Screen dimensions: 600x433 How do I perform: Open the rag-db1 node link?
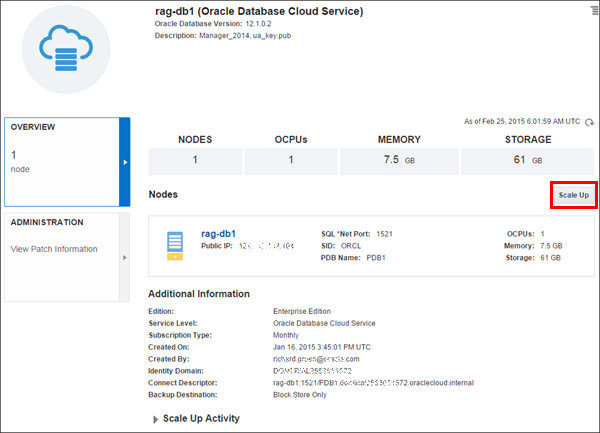pos(218,232)
